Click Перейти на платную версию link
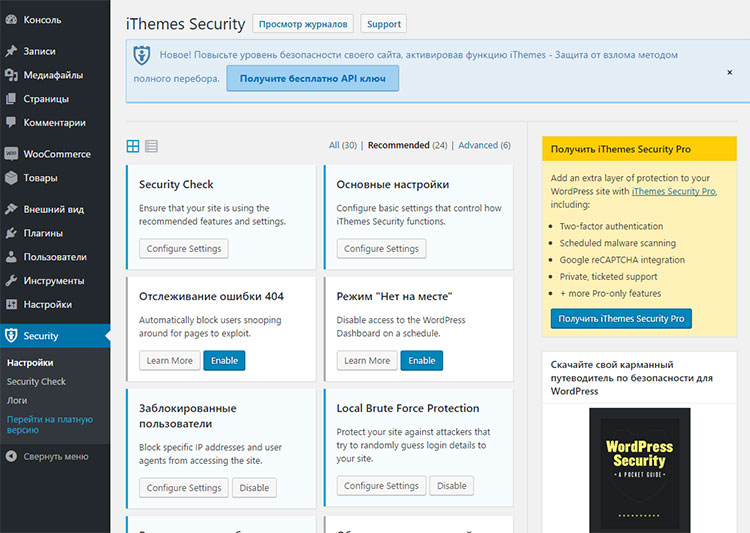Viewport: 750px width, 533px height. 50,424
